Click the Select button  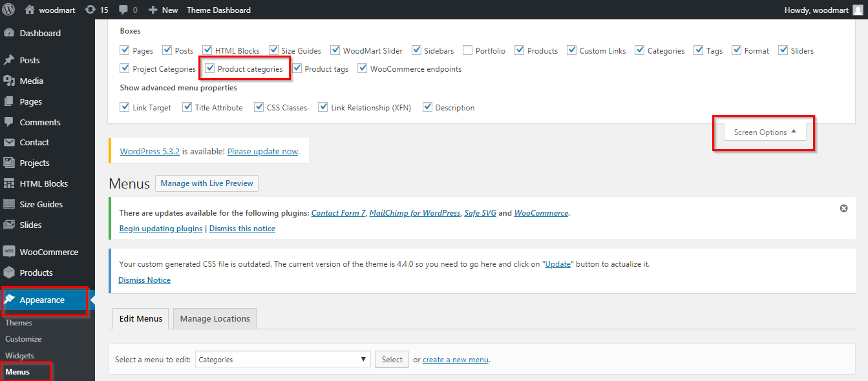pyautogui.click(x=392, y=360)
